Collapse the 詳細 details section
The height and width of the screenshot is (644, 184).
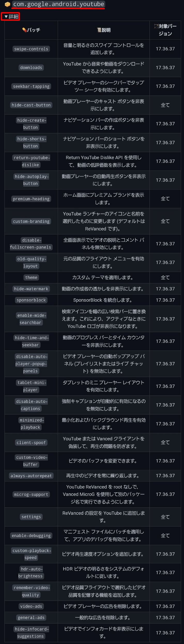pos(10,16)
